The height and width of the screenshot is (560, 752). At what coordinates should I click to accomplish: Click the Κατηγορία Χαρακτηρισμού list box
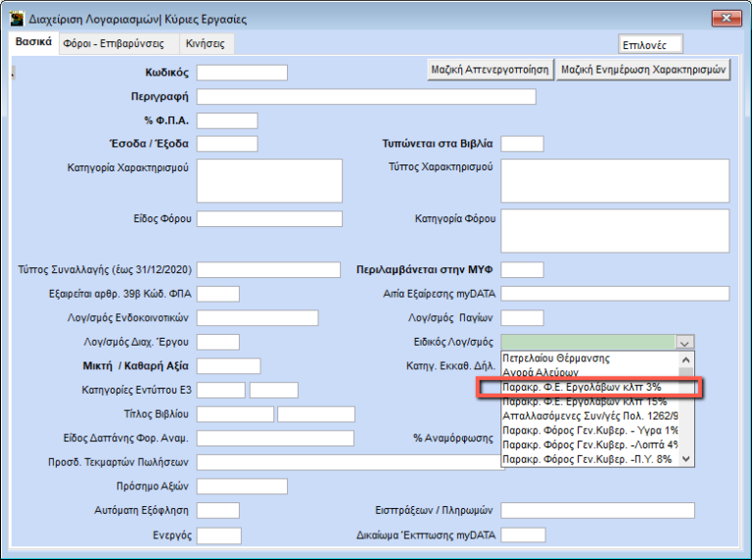(269, 180)
